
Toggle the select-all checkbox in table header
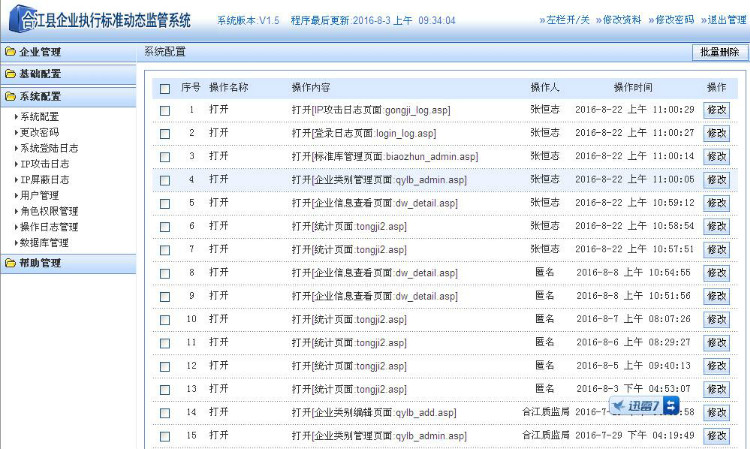(x=165, y=88)
